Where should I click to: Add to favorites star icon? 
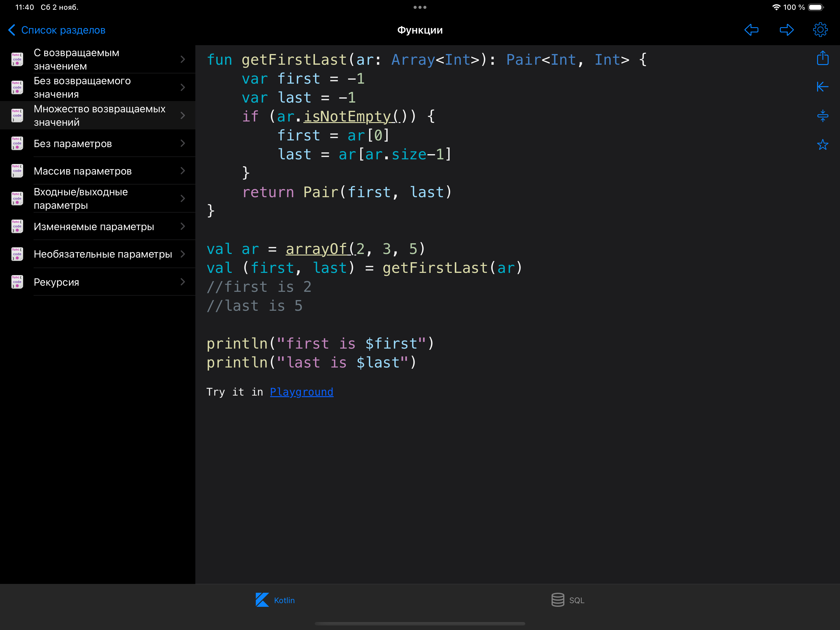(x=823, y=144)
